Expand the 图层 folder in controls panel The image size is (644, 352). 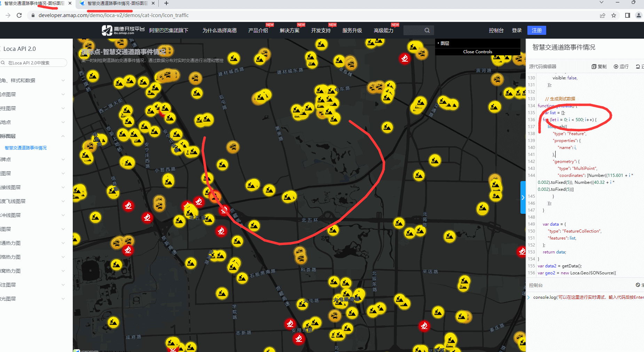tap(445, 44)
